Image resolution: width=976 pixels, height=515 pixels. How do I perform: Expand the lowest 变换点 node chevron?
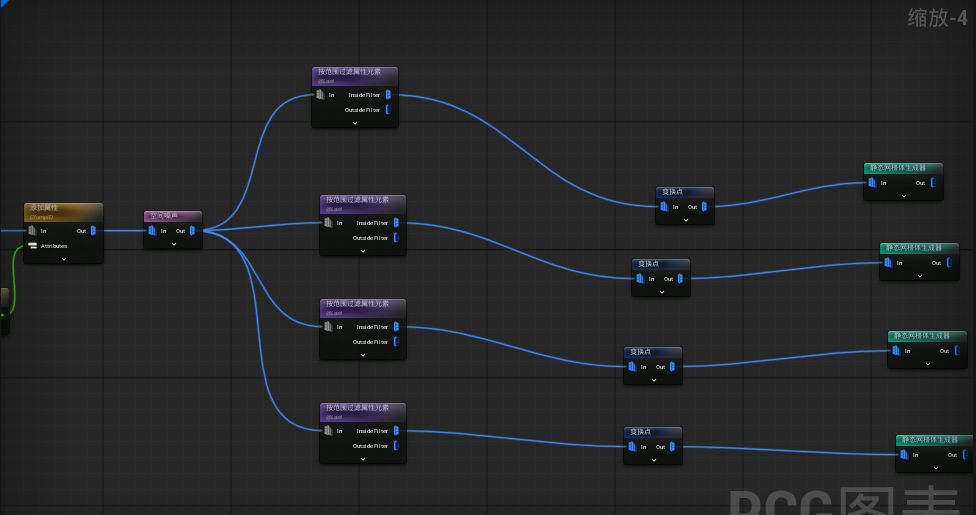point(654,460)
